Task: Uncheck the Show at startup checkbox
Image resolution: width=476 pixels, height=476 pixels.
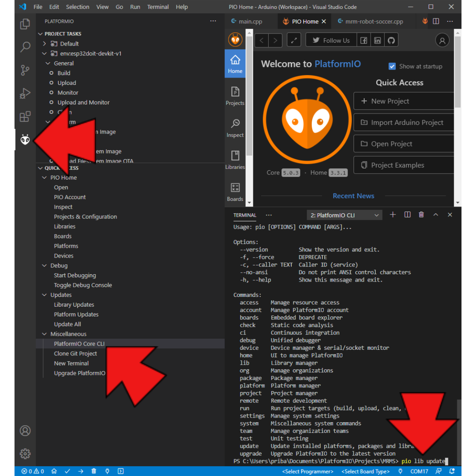Action: point(392,67)
